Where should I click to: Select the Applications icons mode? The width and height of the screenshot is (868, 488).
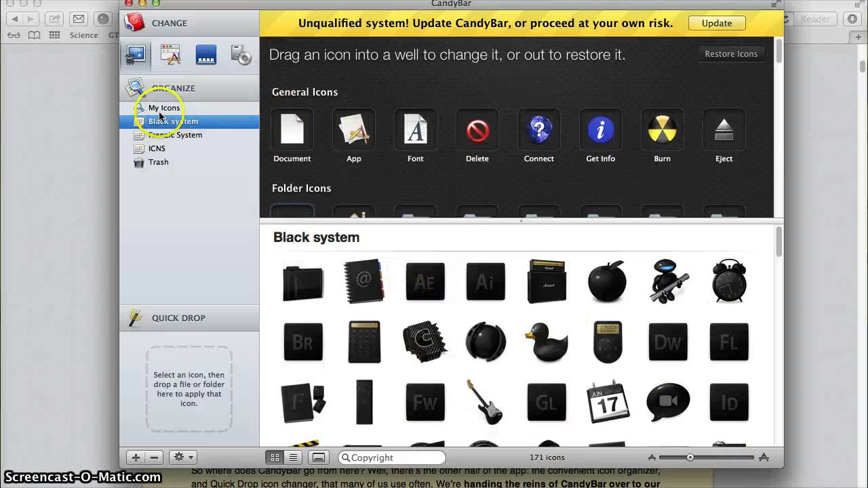coord(170,56)
